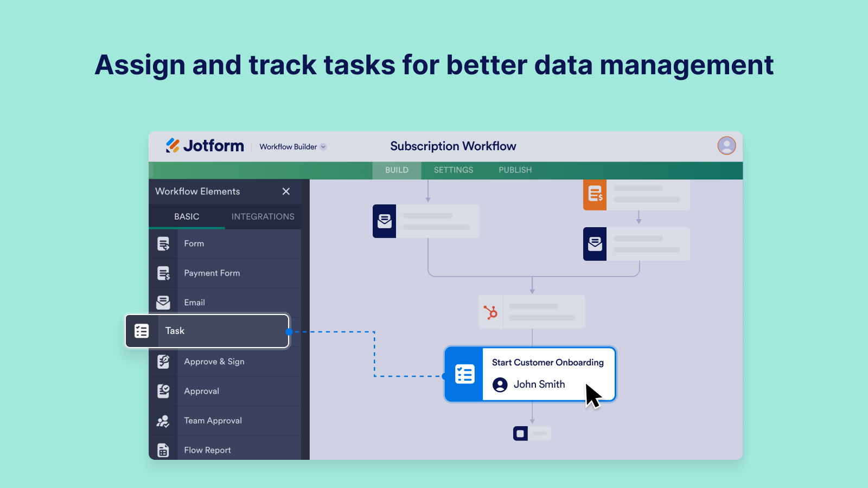Expand the Workflow Builder dropdown
This screenshot has width=868, height=488.
point(292,146)
